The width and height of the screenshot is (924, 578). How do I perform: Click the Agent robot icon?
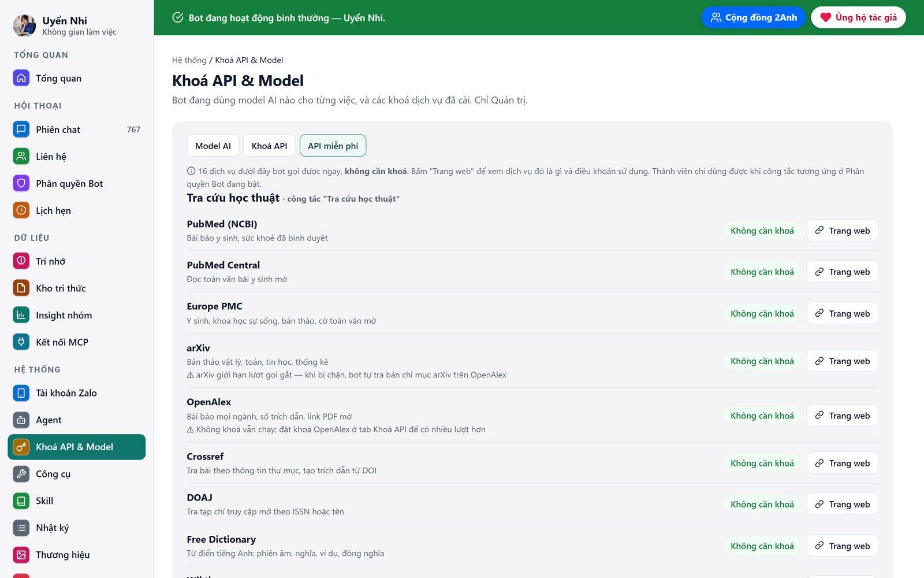tap(21, 420)
